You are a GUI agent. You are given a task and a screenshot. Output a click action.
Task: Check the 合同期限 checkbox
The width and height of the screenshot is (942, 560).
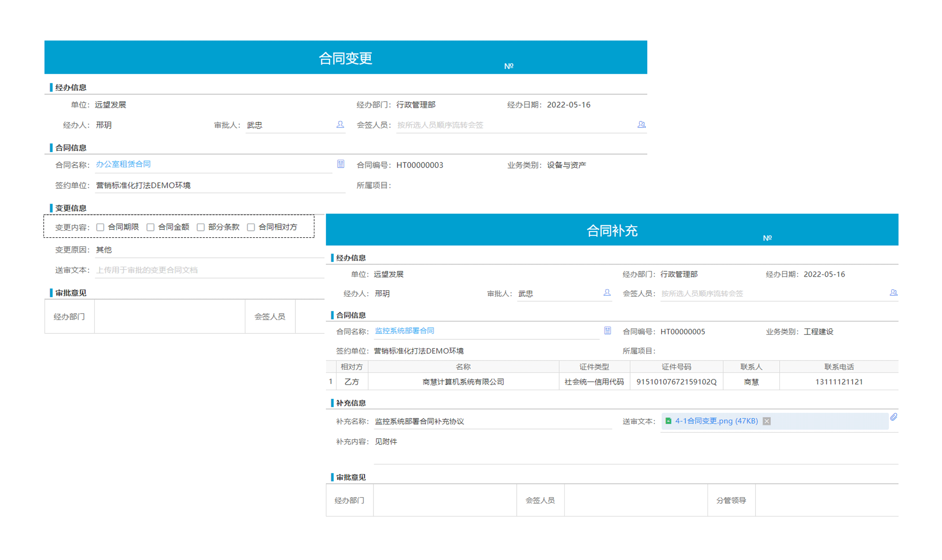coord(100,227)
